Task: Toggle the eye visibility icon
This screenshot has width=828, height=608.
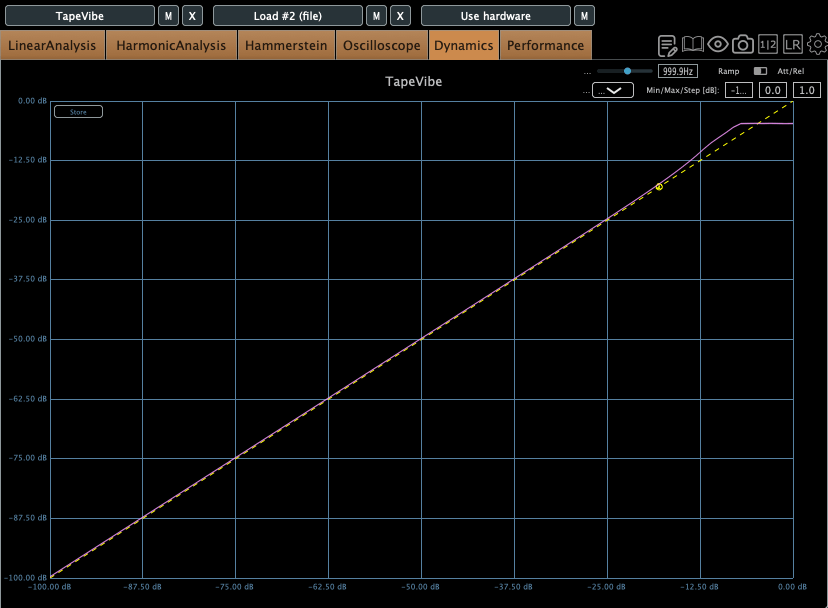Action: pos(717,45)
